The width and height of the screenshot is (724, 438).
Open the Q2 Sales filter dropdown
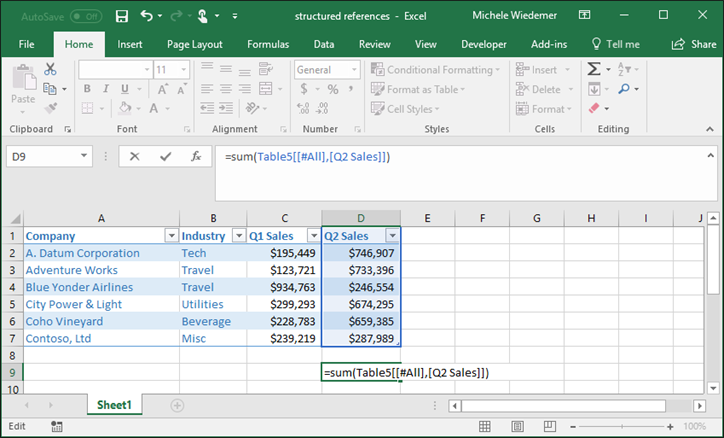(x=392, y=236)
